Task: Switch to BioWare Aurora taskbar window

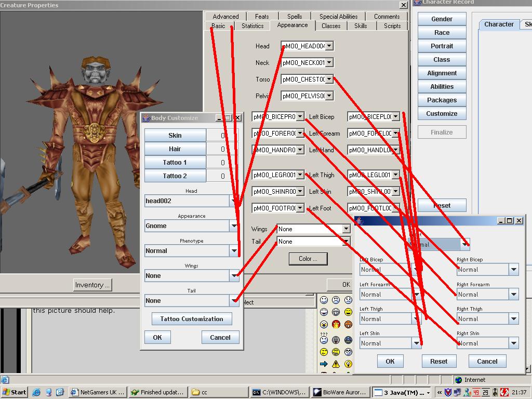Action: (340, 392)
